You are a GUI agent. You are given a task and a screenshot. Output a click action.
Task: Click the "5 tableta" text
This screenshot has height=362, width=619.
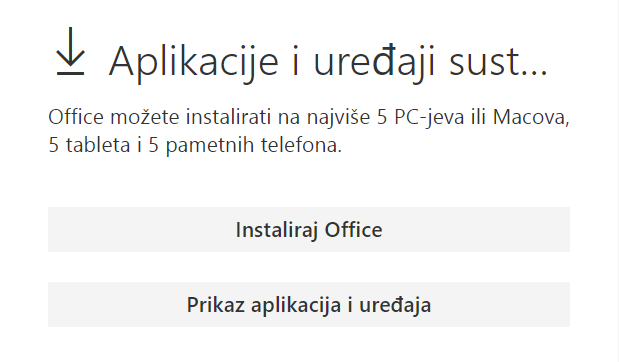[x=89, y=145]
